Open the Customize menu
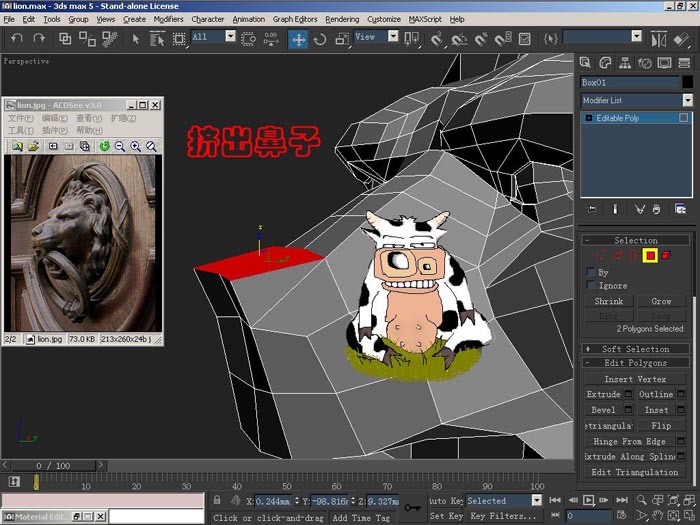This screenshot has width=700, height=525. pyautogui.click(x=383, y=19)
